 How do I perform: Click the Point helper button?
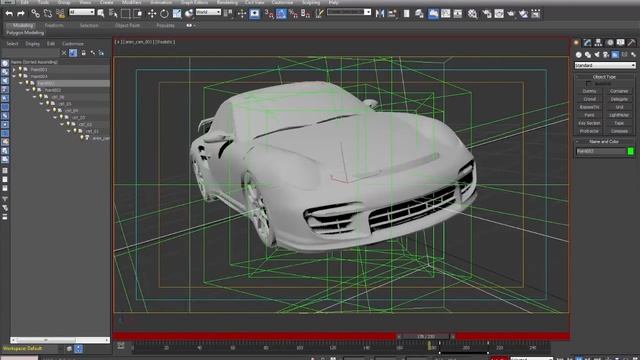tap(589, 115)
